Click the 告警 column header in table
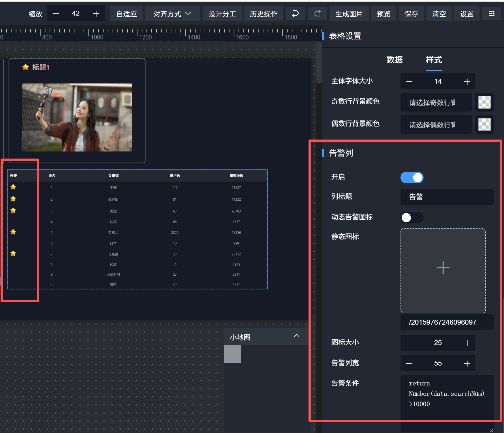 tap(13, 176)
